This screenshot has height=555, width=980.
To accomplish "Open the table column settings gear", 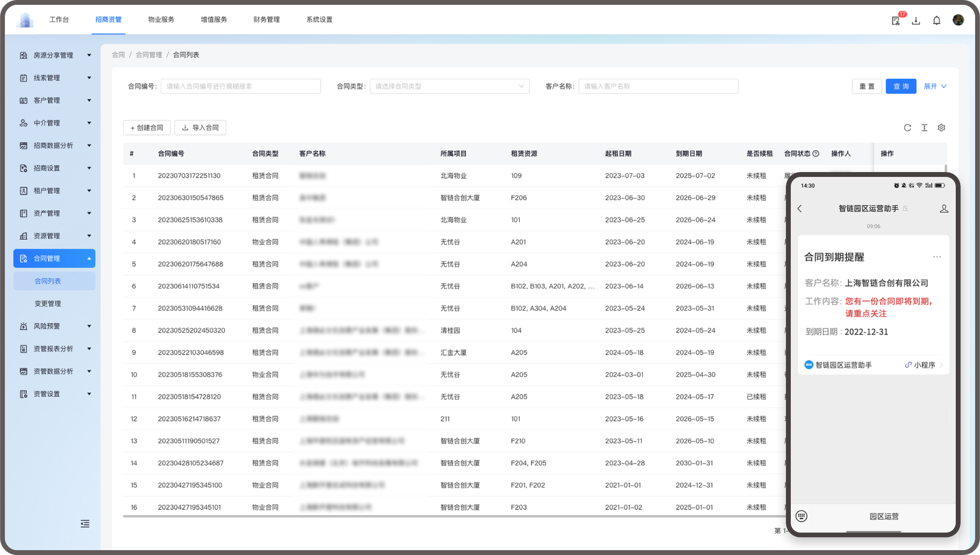I will point(941,128).
